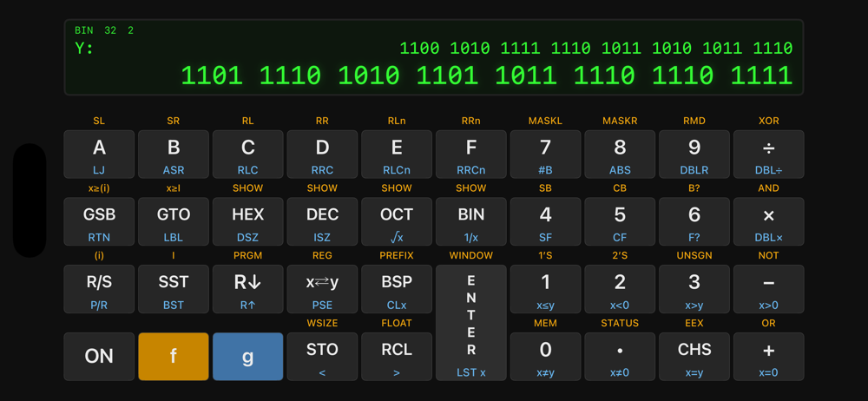This screenshot has height=401, width=868.
Task: Tap the hex digit A key
Action: [99, 154]
